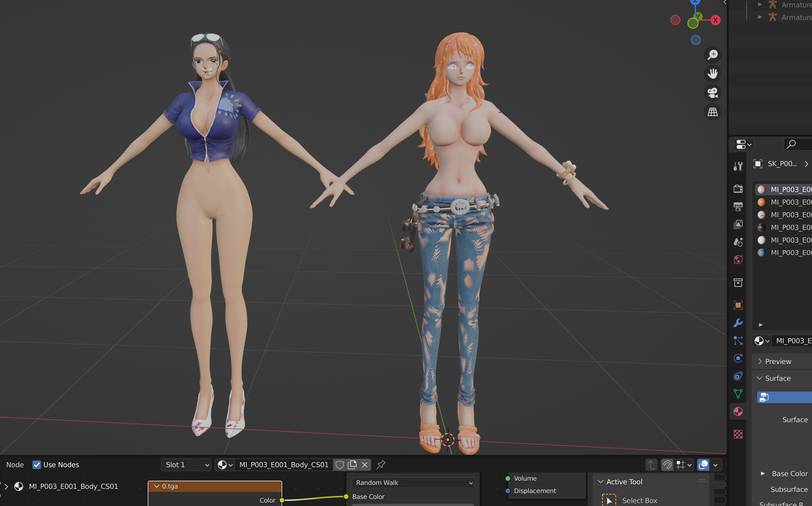Unlink material with the X button
812x506 pixels.
pos(365,464)
